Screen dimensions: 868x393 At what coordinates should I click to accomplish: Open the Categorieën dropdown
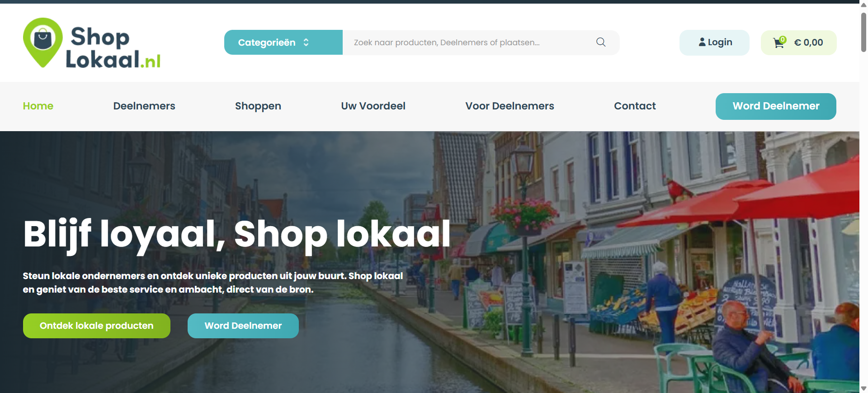[283, 43]
